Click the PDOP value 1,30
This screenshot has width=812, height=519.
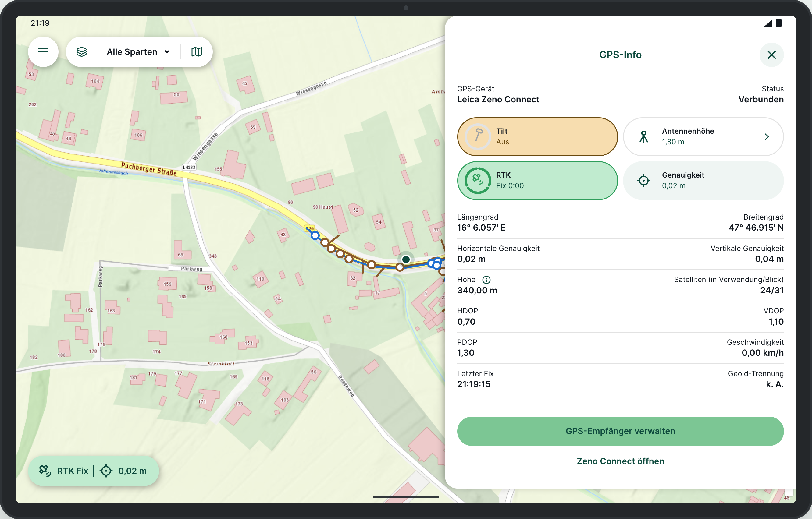coord(466,353)
